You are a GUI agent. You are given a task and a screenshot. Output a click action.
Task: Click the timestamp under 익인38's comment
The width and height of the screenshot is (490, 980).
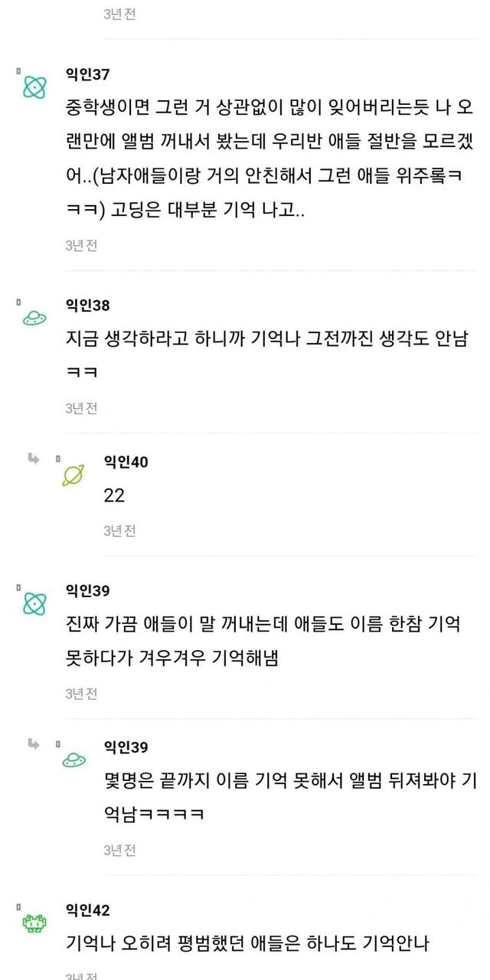click(81, 408)
